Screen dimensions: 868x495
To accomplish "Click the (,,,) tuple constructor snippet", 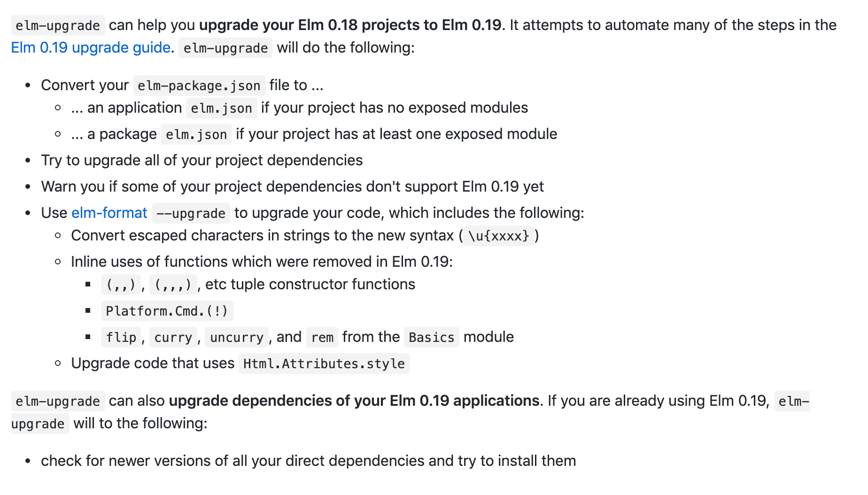I will point(173,285).
